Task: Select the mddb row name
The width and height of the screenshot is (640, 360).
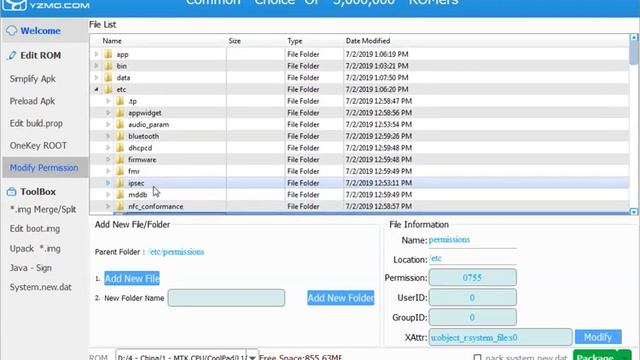Action: pos(138,195)
